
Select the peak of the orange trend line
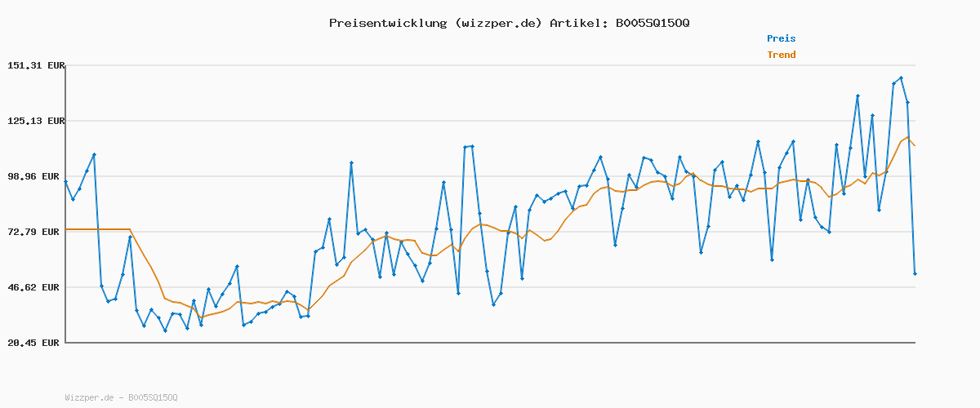(907, 138)
